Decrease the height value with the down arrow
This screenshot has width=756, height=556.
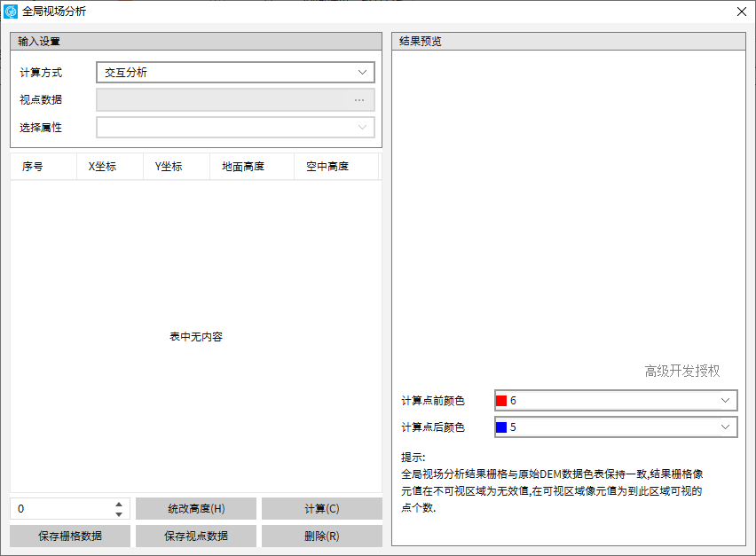tap(119, 514)
